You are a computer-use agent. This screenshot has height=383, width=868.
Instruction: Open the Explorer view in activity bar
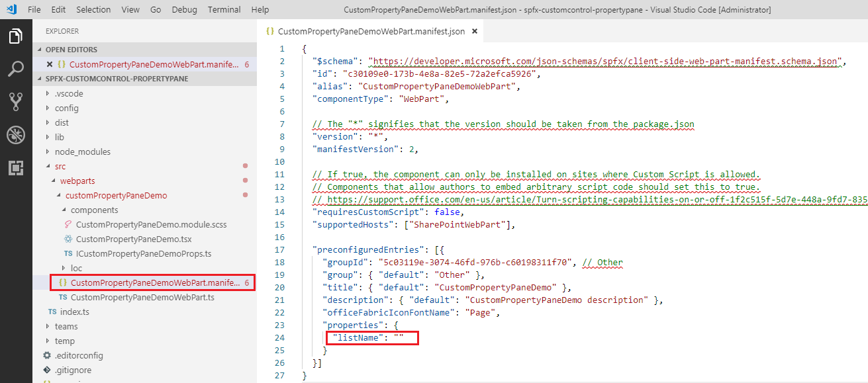16,36
